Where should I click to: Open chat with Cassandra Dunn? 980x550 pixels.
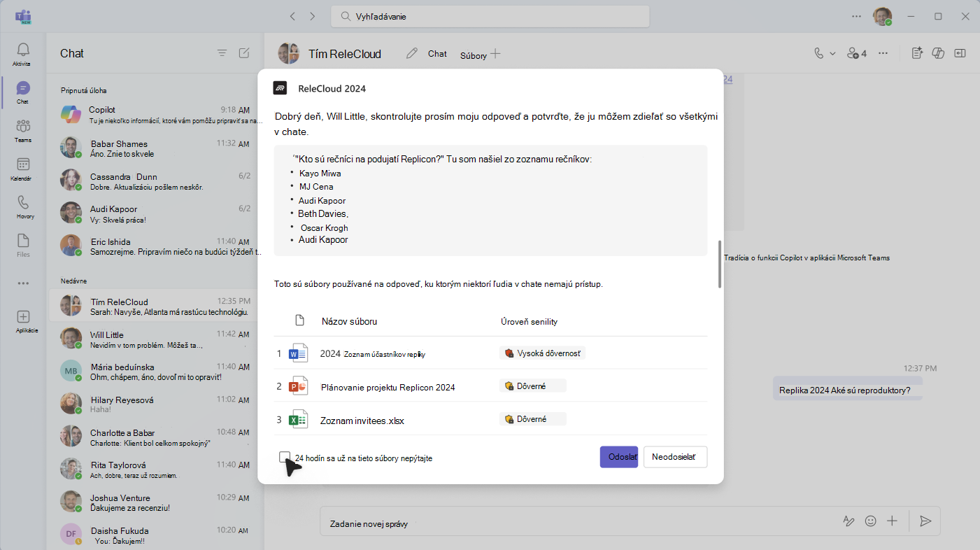point(155,181)
